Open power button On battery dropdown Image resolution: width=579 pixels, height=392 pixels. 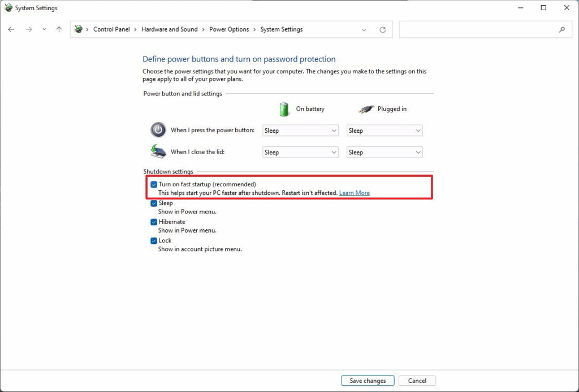click(x=300, y=130)
